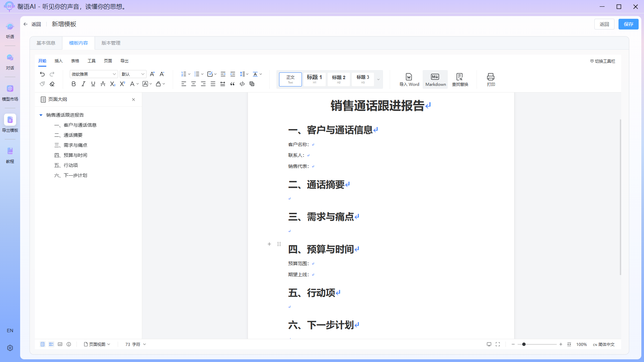The width and height of the screenshot is (644, 362).
Task: Select outline item 三、需求与痛点
Action: [71, 145]
